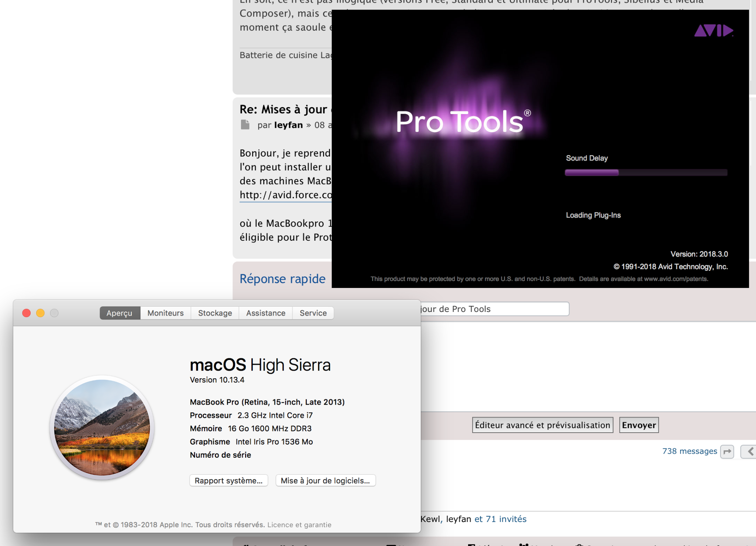Open Mise à jour de logiciels
The image size is (756, 546).
pos(325,481)
